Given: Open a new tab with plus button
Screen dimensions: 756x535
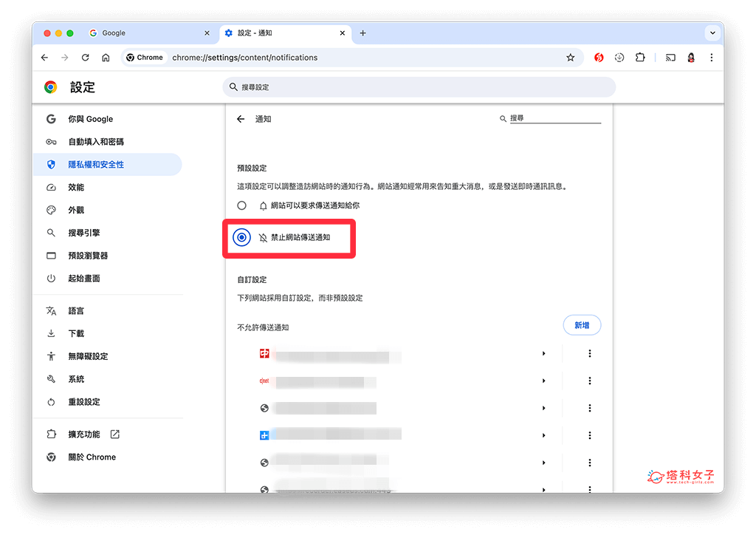Looking at the screenshot, I should click(363, 33).
